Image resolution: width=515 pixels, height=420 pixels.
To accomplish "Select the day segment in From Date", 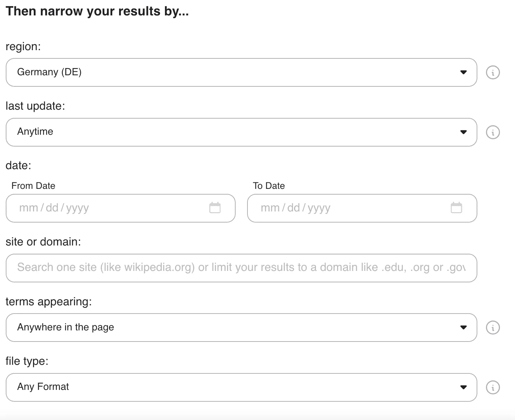I will (52, 208).
